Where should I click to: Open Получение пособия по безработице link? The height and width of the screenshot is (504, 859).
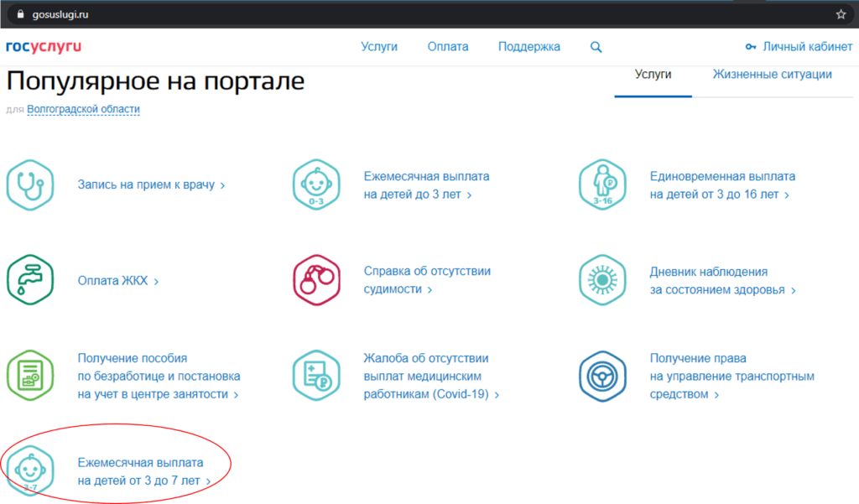coord(159,376)
